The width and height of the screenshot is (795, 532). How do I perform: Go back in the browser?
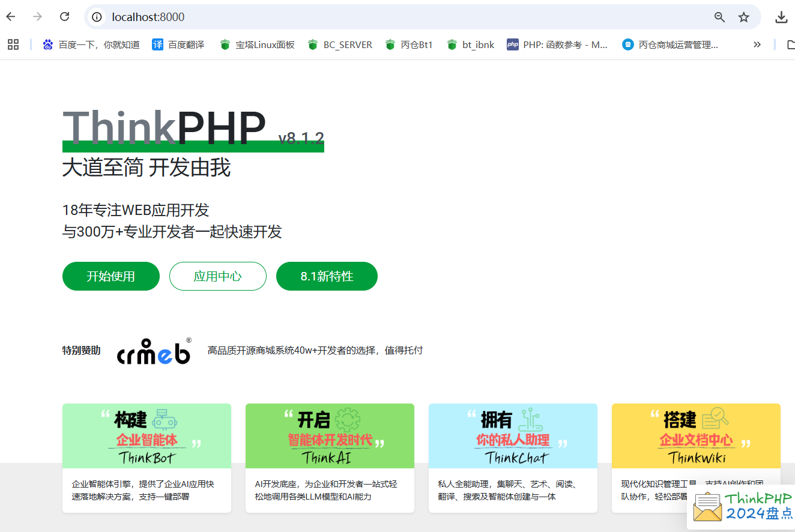coord(11,17)
